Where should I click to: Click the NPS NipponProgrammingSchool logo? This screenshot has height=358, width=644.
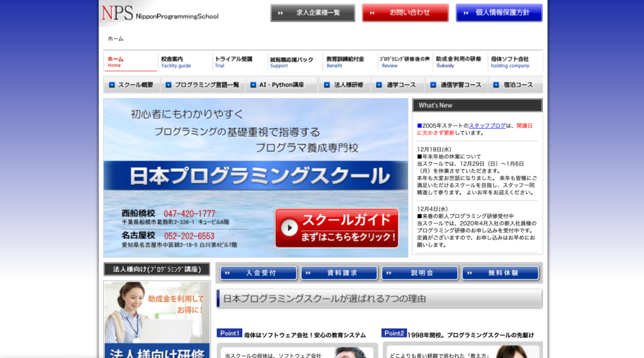(x=160, y=14)
